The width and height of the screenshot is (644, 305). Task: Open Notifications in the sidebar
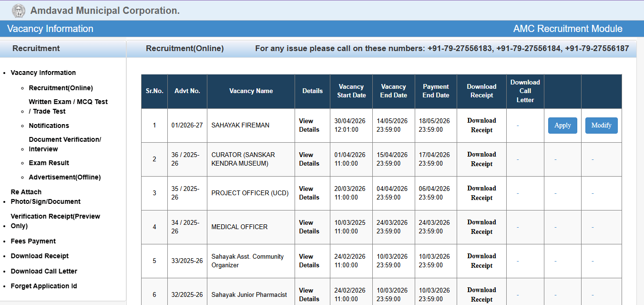(49, 126)
